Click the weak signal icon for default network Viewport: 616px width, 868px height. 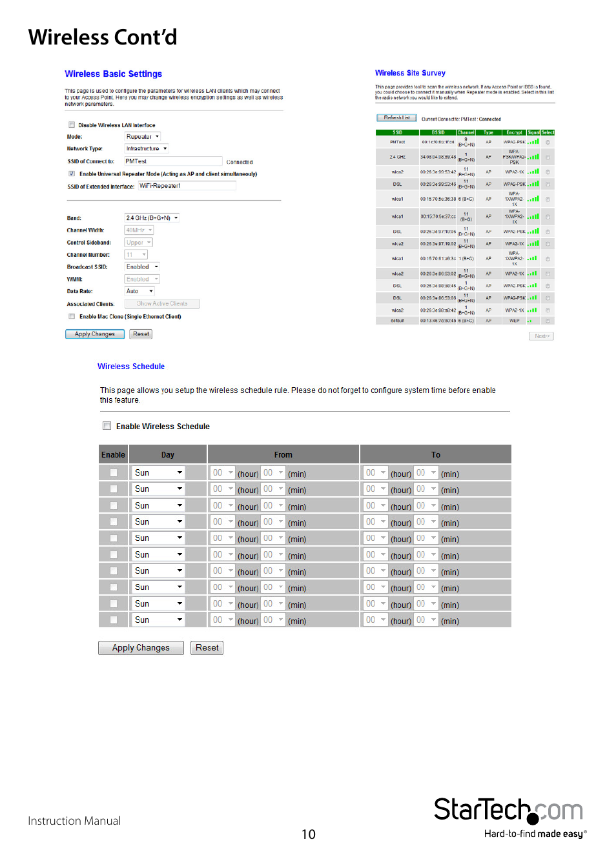530,321
